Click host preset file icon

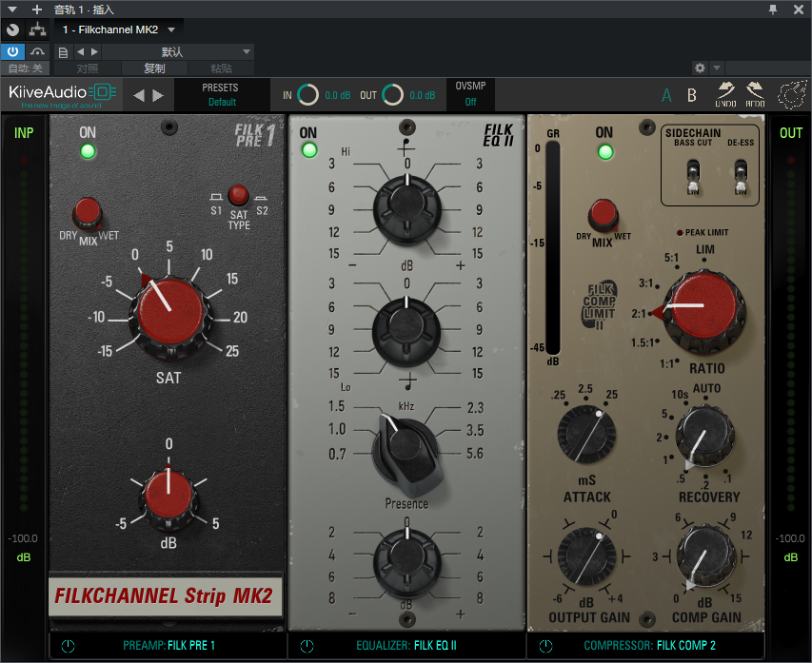click(63, 51)
